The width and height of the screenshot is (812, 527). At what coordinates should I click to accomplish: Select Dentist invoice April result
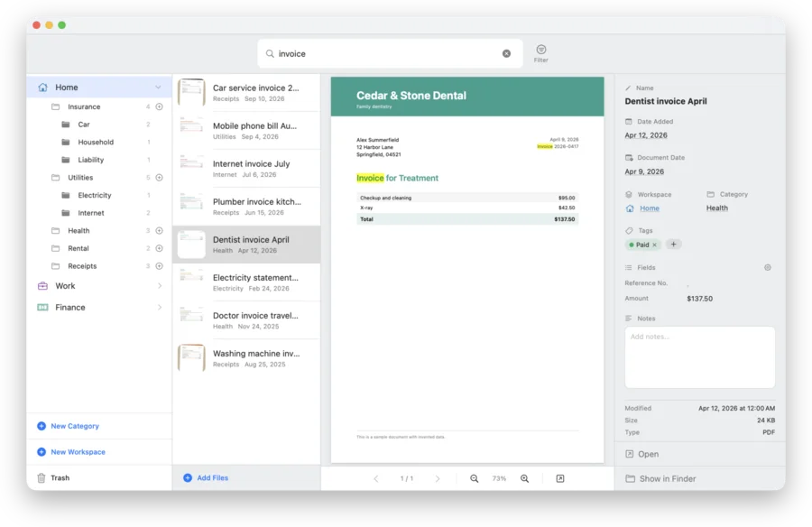click(x=246, y=244)
